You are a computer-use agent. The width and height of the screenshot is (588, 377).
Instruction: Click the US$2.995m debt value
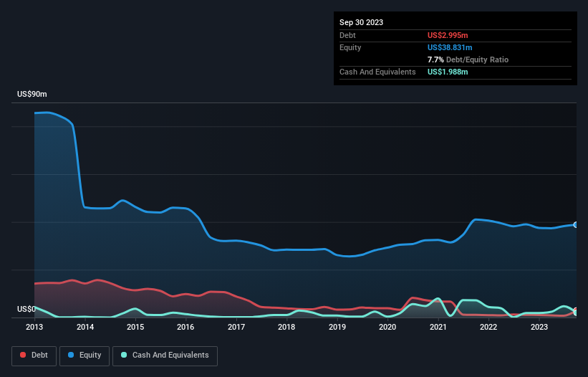pyautogui.click(x=448, y=35)
